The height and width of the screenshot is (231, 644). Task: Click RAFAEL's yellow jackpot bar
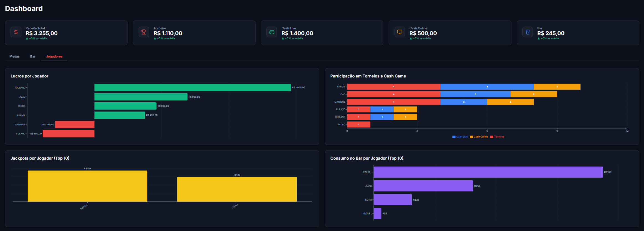tap(87, 186)
